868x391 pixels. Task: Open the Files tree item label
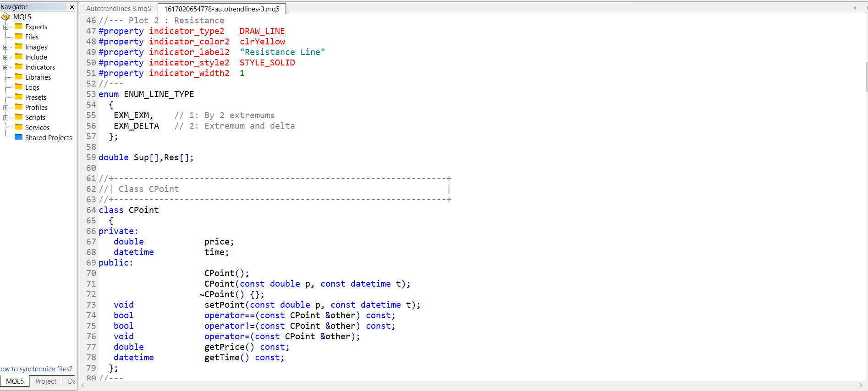[x=32, y=37]
